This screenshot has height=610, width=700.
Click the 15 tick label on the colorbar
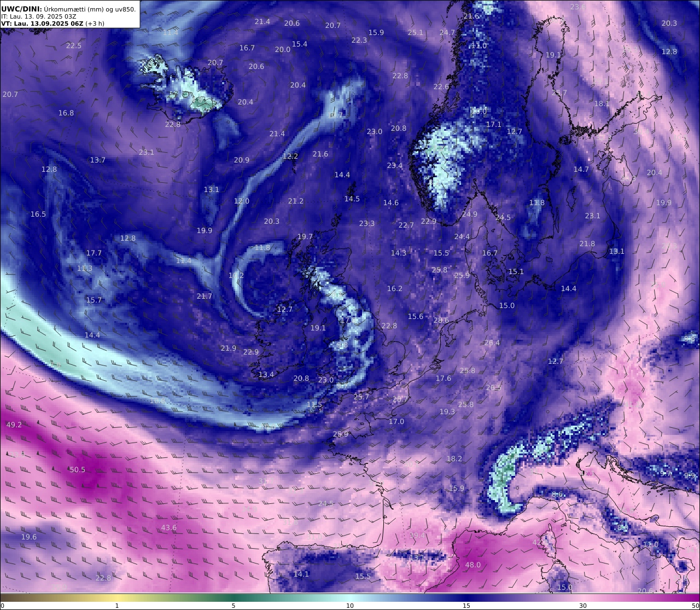tap(466, 606)
